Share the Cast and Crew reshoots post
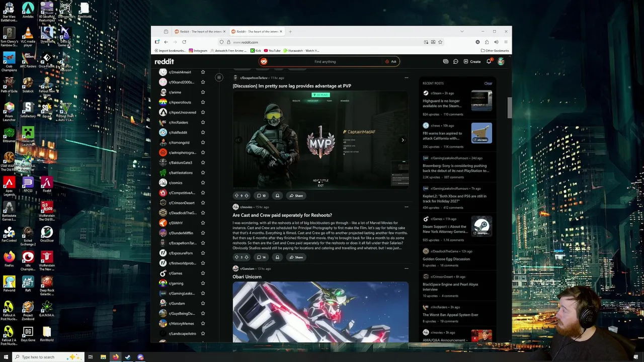The image size is (644, 362). 296,257
